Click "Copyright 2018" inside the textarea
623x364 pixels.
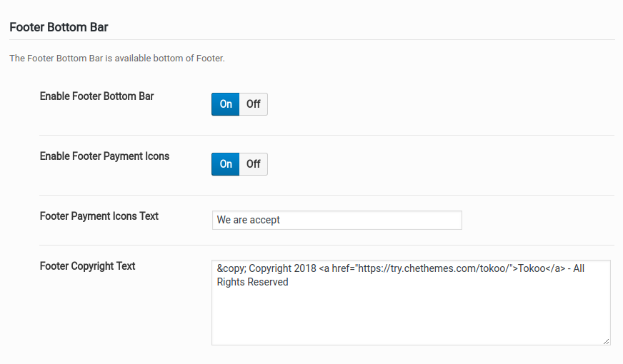pos(282,268)
